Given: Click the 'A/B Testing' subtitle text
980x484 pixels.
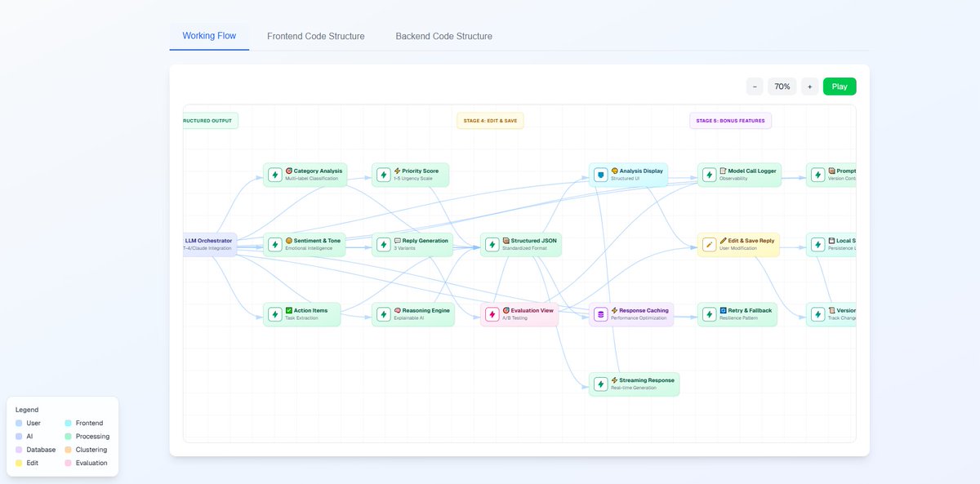Looking at the screenshot, I should point(514,318).
